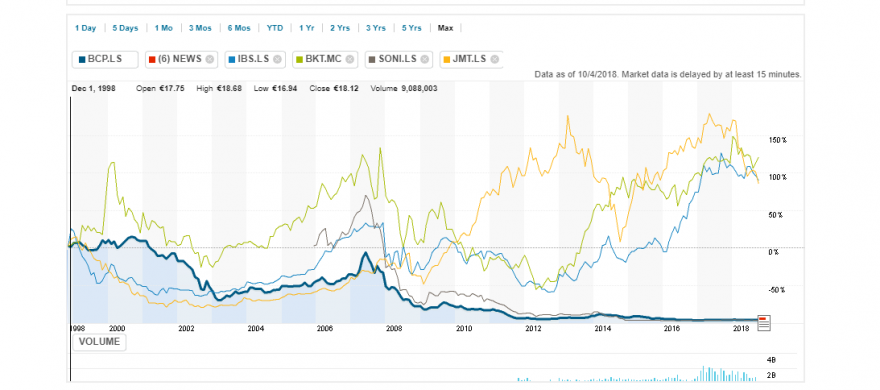Select the Max time range
This screenshot has width=880, height=390.
(446, 28)
